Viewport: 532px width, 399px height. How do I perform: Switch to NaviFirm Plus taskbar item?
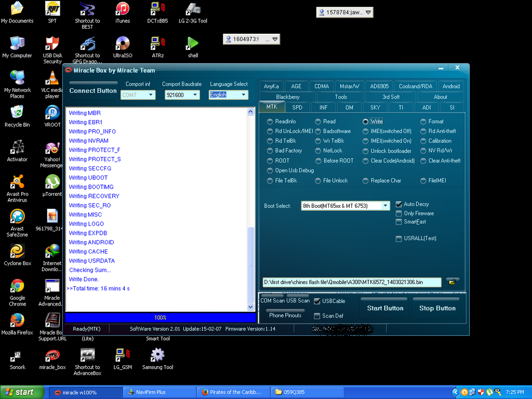(x=159, y=392)
